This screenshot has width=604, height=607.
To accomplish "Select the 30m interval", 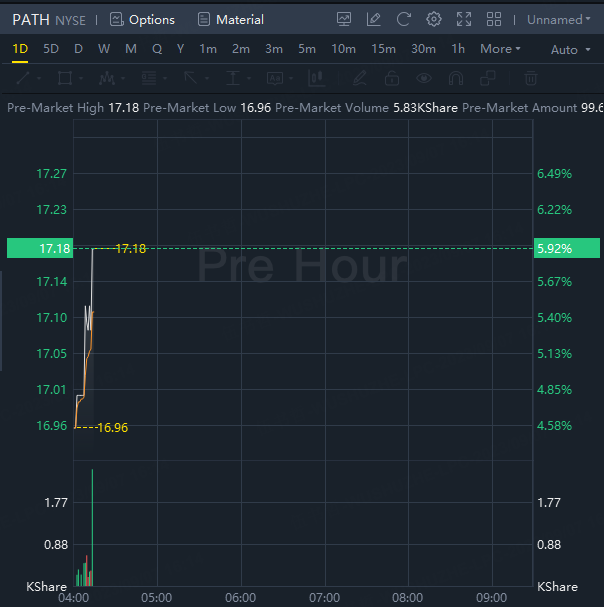I will tap(423, 49).
